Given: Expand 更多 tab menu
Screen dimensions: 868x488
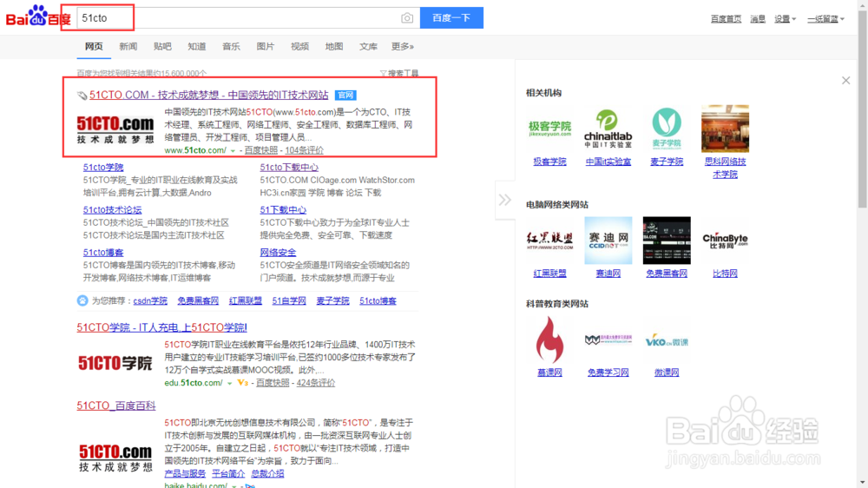Looking at the screenshot, I should pyautogui.click(x=403, y=47).
